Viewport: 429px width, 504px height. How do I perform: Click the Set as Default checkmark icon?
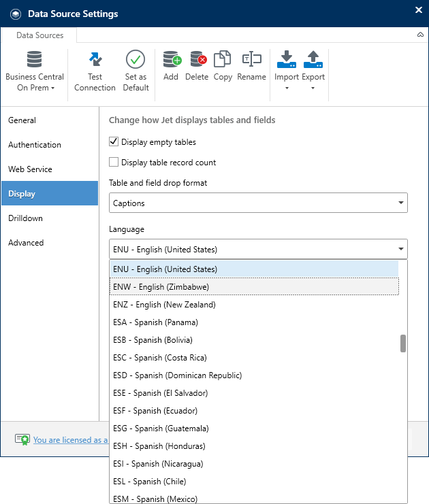point(136,59)
